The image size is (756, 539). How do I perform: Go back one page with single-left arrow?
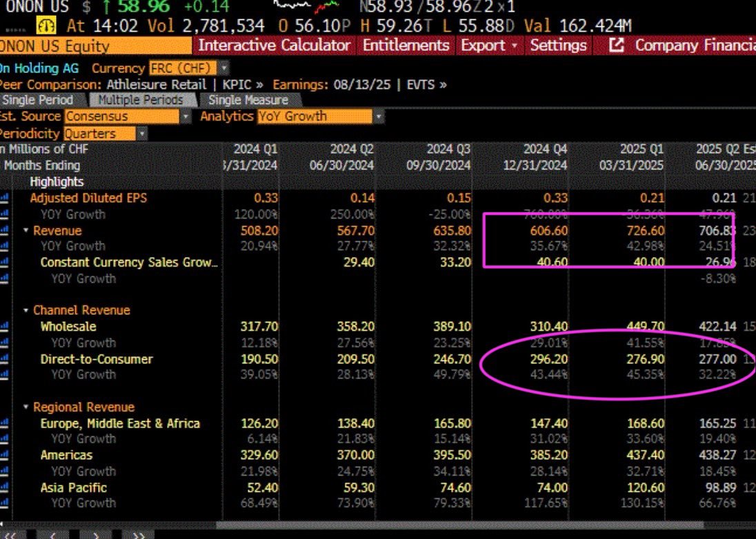click(52, 535)
